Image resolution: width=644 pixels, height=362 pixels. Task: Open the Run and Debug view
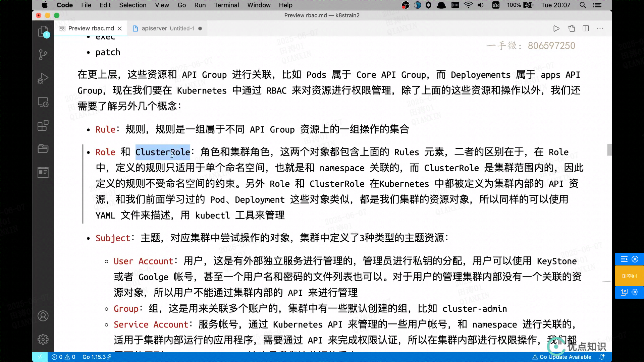(x=43, y=78)
